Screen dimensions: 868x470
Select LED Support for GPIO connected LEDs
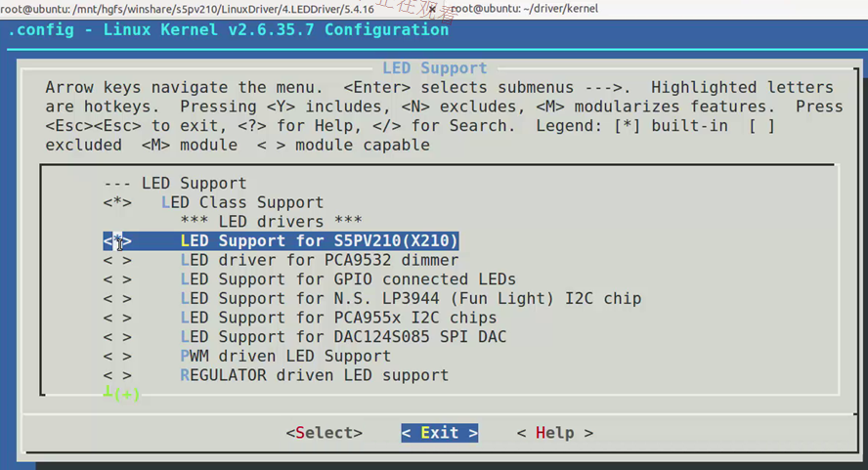(348, 279)
